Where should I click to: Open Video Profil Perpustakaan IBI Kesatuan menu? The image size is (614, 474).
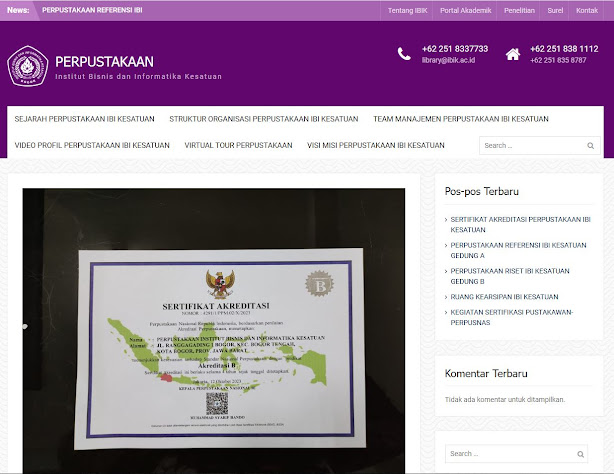(92, 145)
